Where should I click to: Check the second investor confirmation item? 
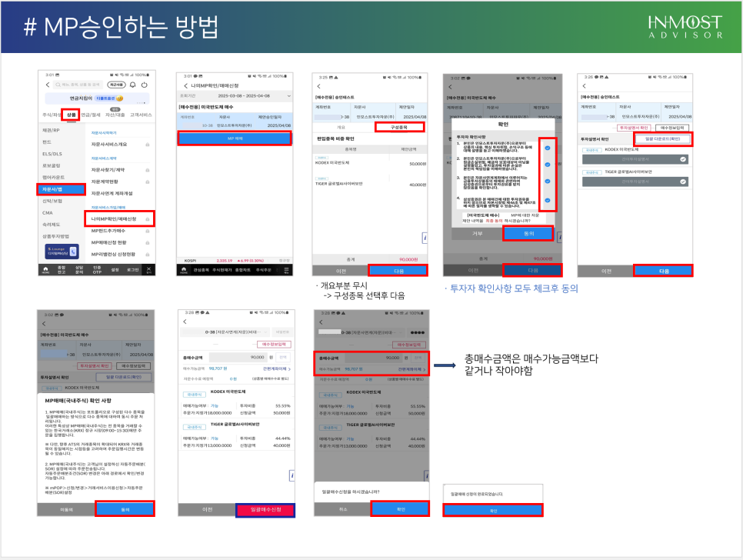click(548, 165)
